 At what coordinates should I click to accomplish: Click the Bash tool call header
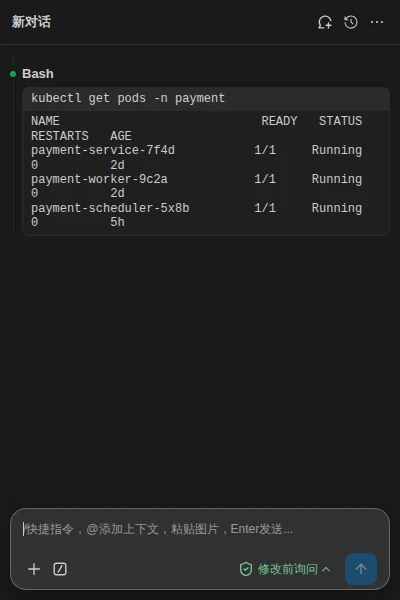coord(38,73)
